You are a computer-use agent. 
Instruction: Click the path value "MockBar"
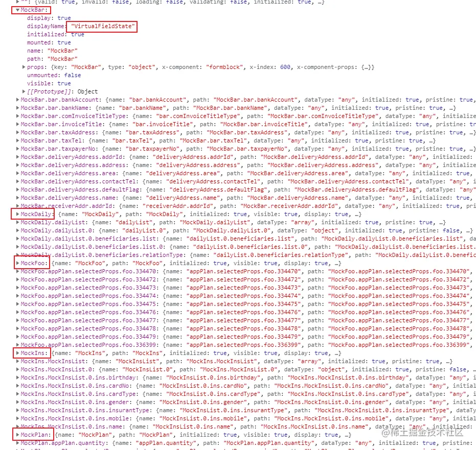click(x=62, y=59)
